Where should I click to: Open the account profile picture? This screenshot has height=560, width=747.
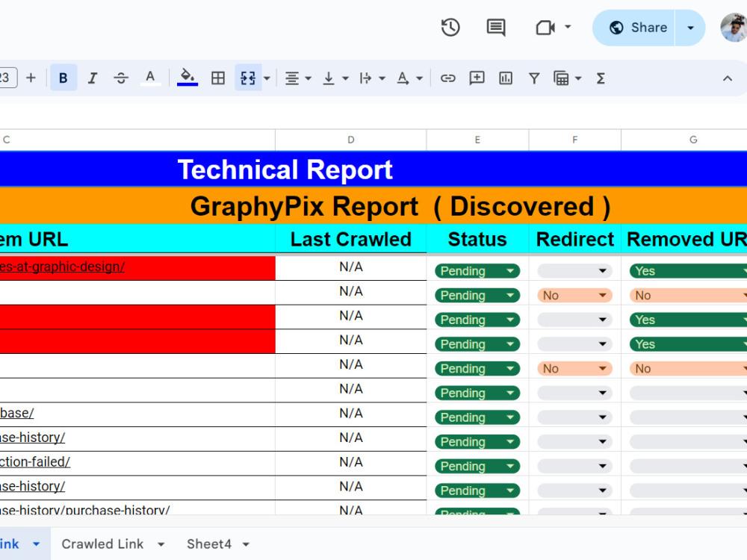coord(734,28)
